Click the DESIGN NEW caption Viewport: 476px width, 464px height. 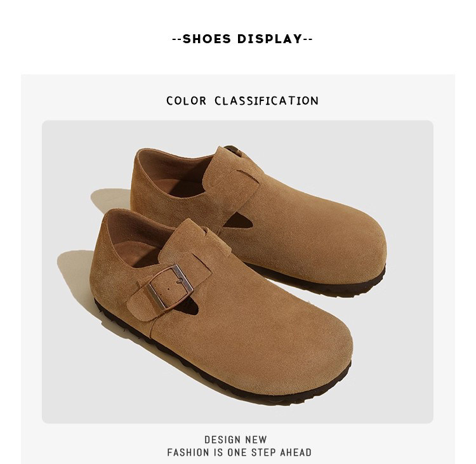[235, 440]
